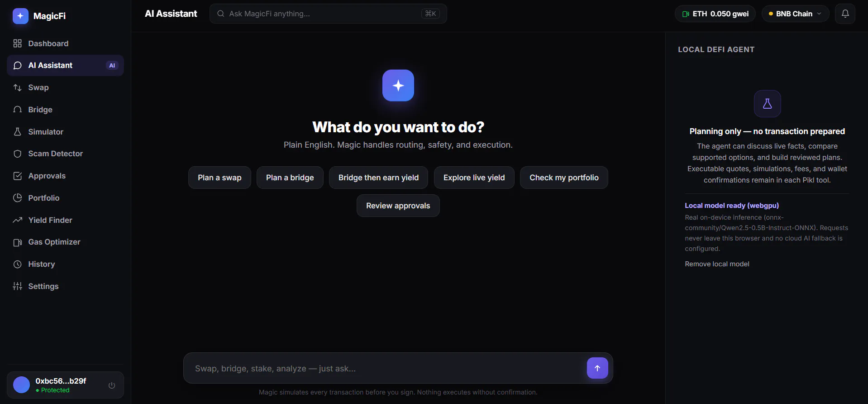Click wallet address 0xbc56...b29f
868x404 pixels.
61,381
